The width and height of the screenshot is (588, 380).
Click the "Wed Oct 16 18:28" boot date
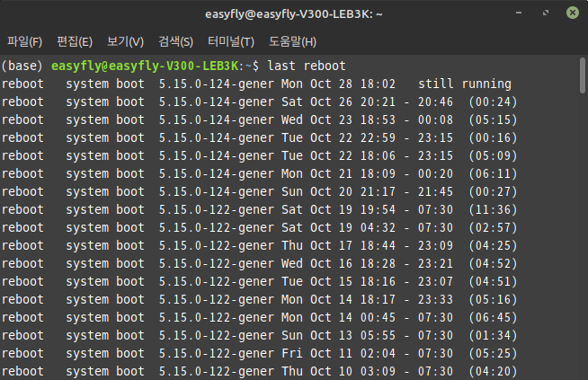click(338, 264)
